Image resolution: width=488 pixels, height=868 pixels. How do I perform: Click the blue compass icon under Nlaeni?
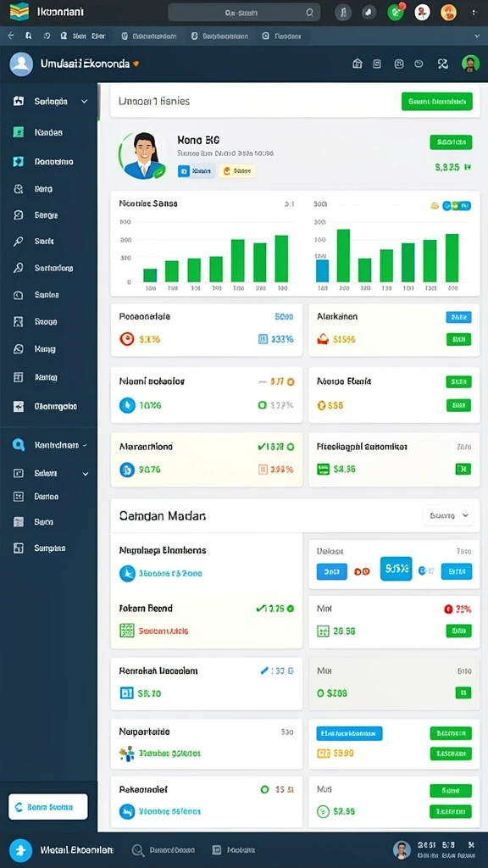(x=127, y=405)
